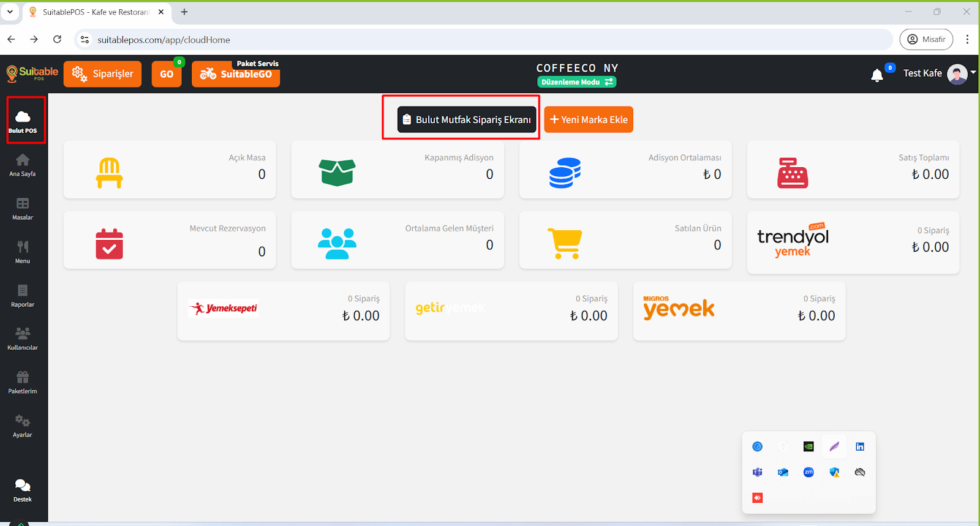The image size is (980, 526).
Task: Click the Test Kafe user name
Action: click(922, 73)
